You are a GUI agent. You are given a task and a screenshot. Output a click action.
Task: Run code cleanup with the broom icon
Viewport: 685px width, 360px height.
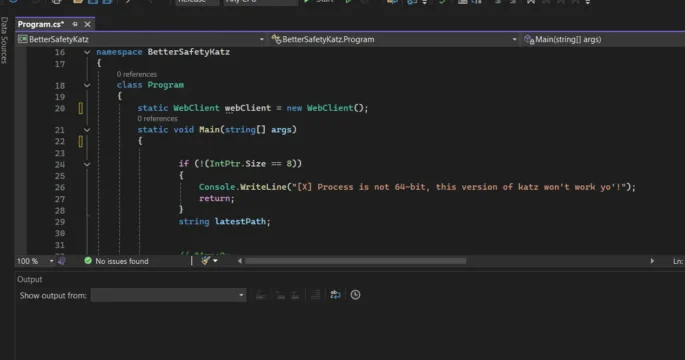(x=205, y=261)
